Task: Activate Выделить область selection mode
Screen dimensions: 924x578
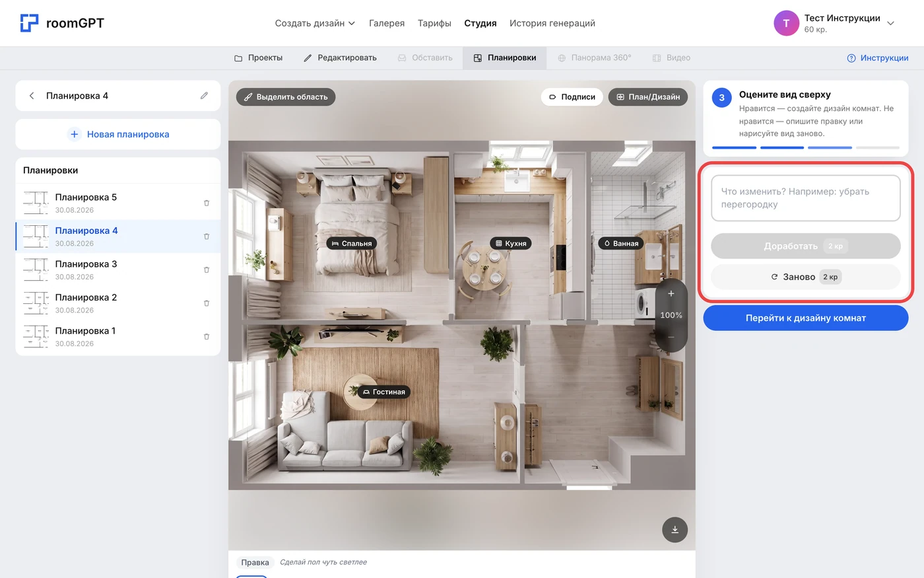Action: pyautogui.click(x=286, y=96)
